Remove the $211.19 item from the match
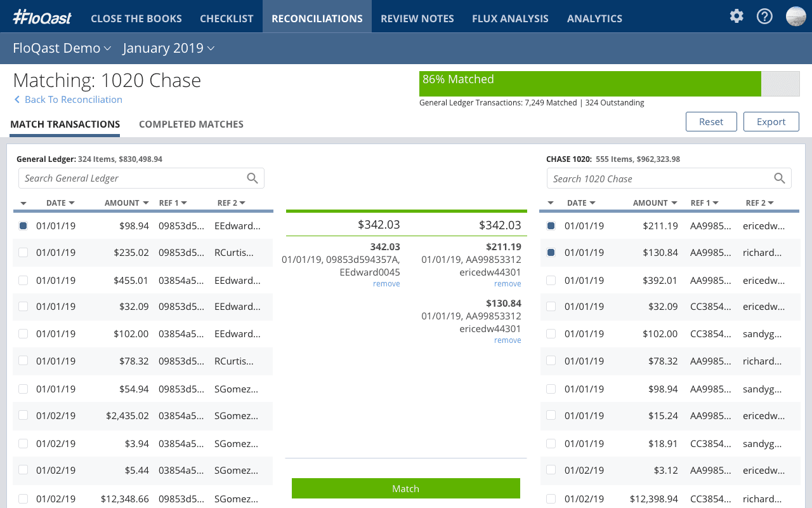Image resolution: width=812 pixels, height=508 pixels. (507, 283)
